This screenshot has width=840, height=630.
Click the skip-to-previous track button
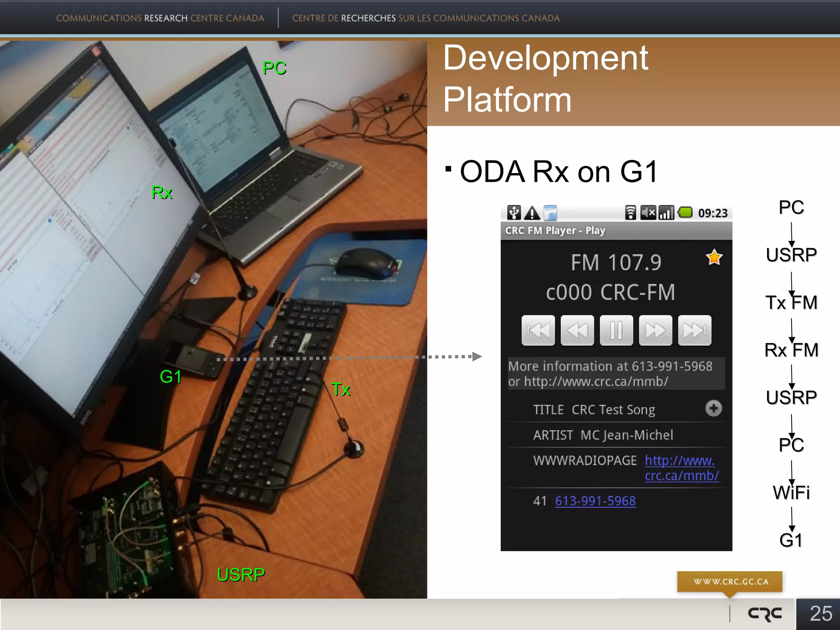click(x=538, y=330)
